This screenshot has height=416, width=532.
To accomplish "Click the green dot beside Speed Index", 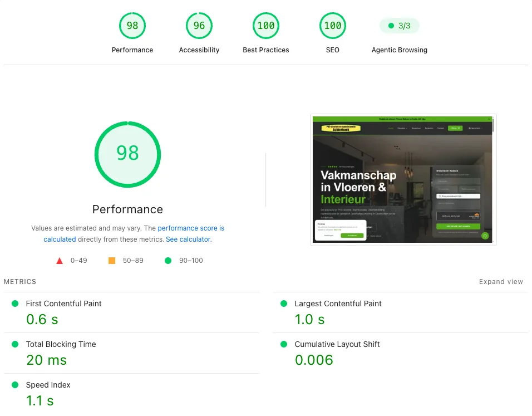I will (15, 385).
